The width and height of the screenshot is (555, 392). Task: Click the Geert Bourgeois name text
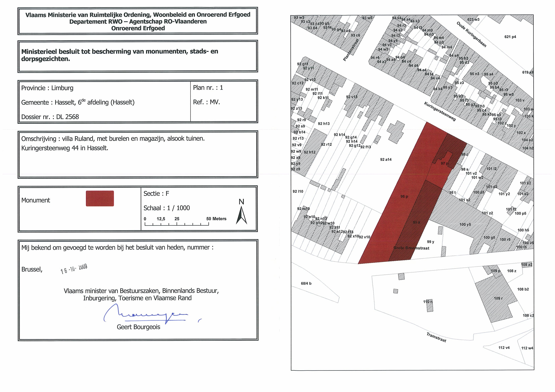(x=138, y=327)
